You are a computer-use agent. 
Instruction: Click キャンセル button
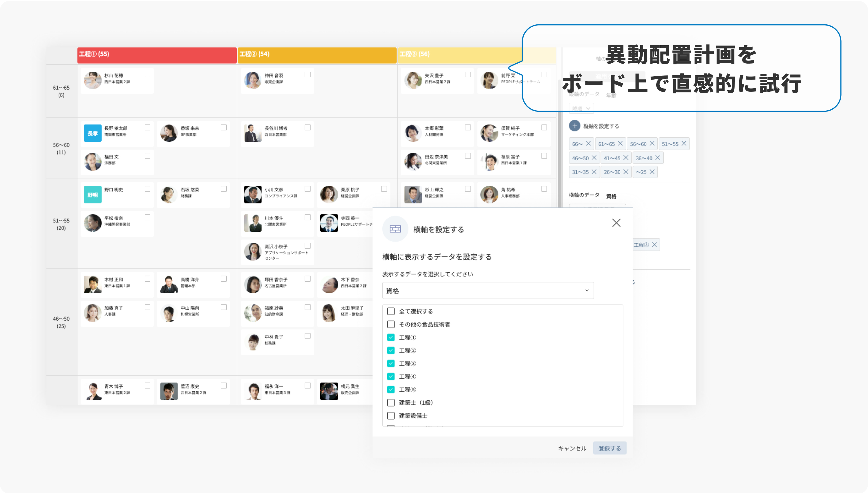572,448
